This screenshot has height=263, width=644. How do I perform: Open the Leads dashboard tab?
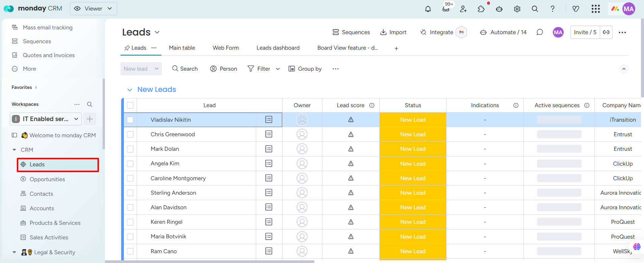tap(278, 48)
